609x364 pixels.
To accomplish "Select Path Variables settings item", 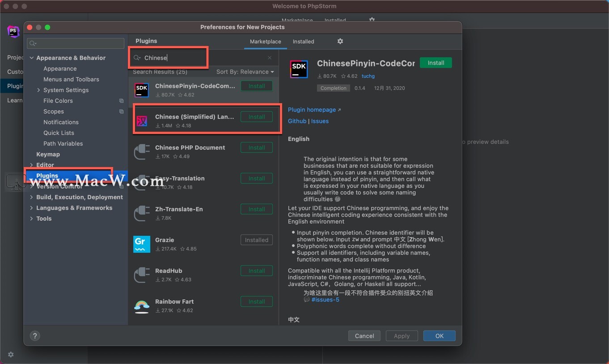I will click(x=63, y=144).
